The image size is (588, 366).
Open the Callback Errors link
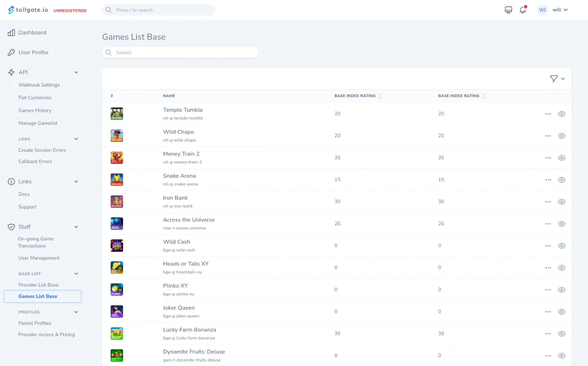35,161
